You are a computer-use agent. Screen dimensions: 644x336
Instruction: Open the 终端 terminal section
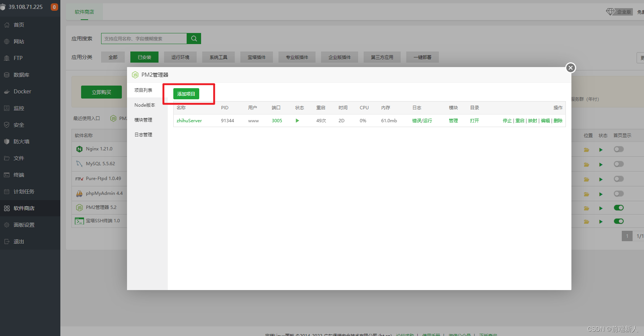point(19,174)
